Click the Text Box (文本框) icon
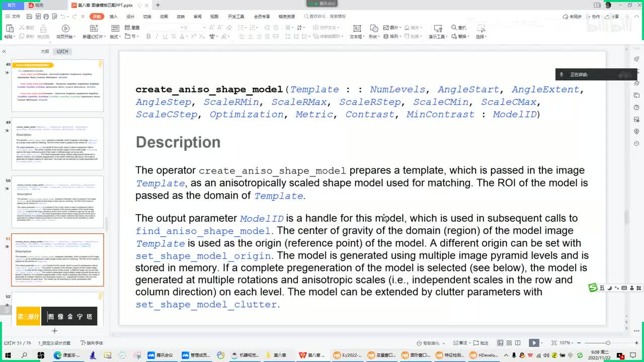Screen dimensions: 644x362 [x=356, y=29]
